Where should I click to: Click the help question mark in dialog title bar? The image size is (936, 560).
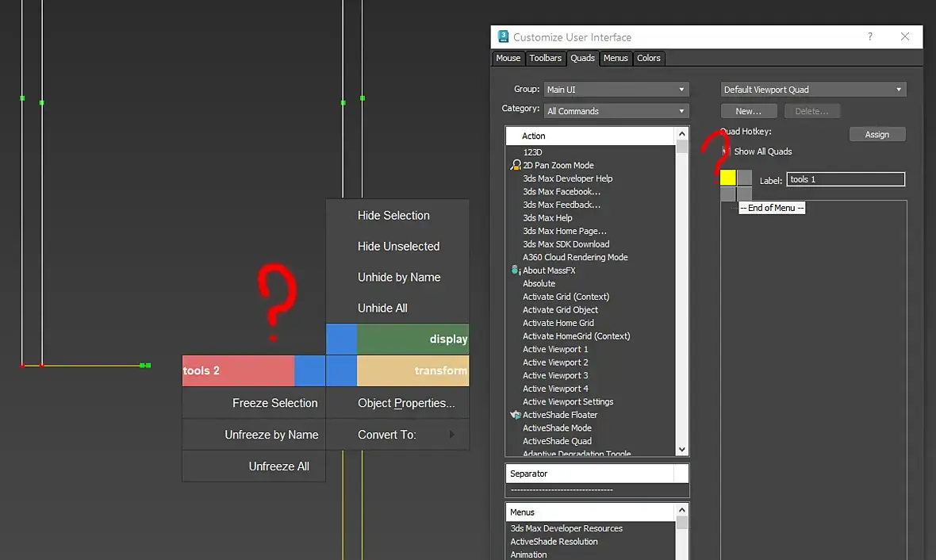click(869, 36)
